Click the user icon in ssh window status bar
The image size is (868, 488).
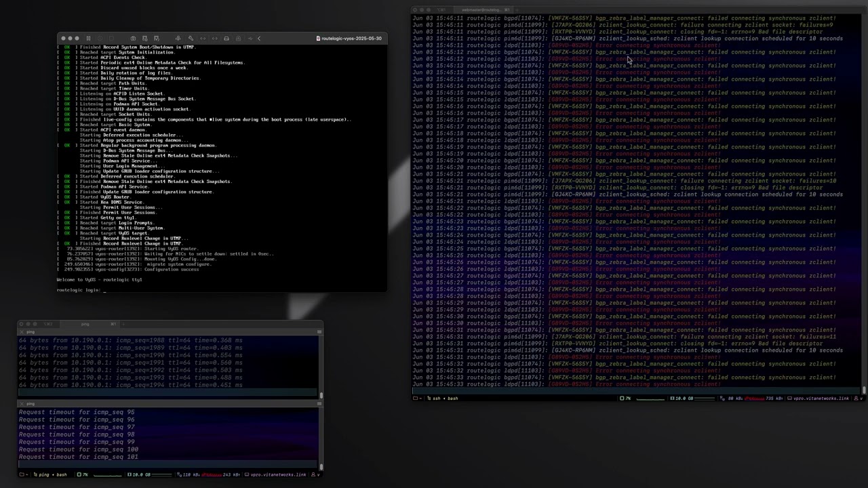pyautogui.click(x=855, y=398)
